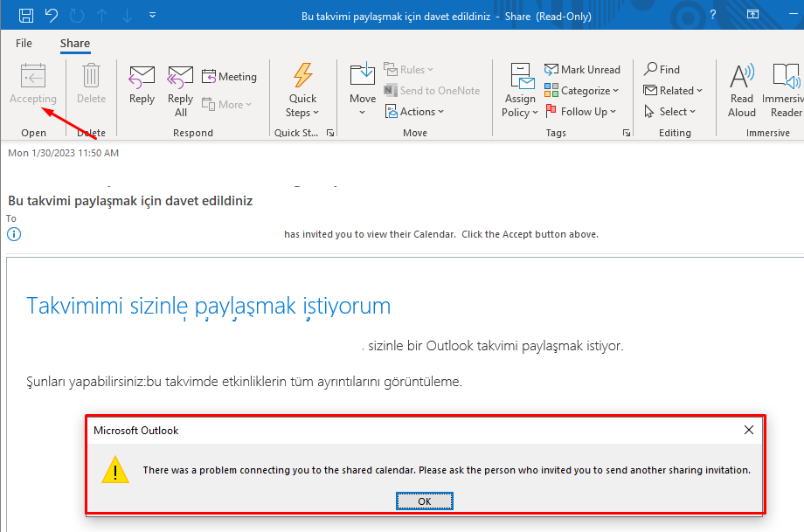This screenshot has width=804, height=532.
Task: Click the Meeting respond button
Action: (x=229, y=77)
